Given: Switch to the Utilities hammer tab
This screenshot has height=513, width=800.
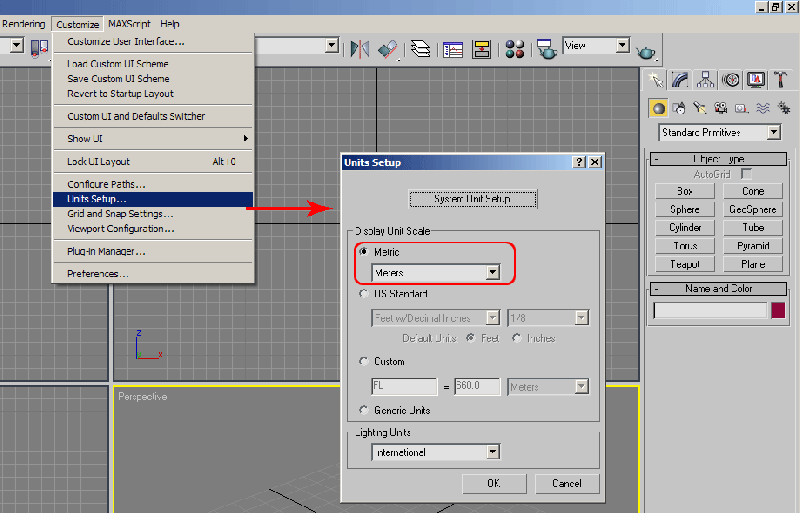Looking at the screenshot, I should (781, 80).
